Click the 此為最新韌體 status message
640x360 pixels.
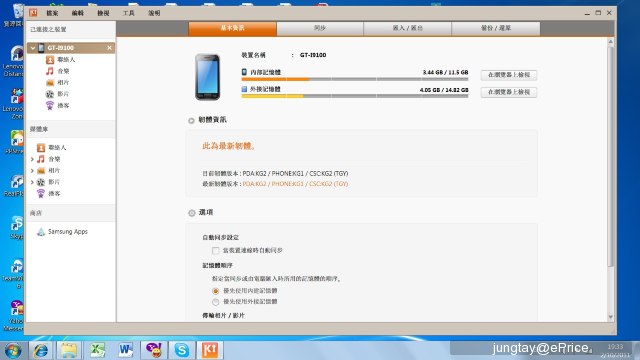pos(229,146)
